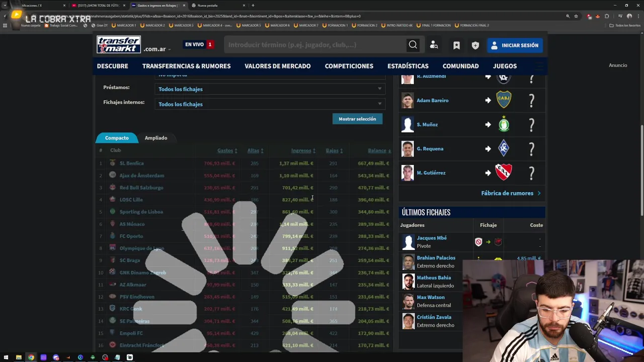Click the LOSC Lille crest icon

coord(112,200)
